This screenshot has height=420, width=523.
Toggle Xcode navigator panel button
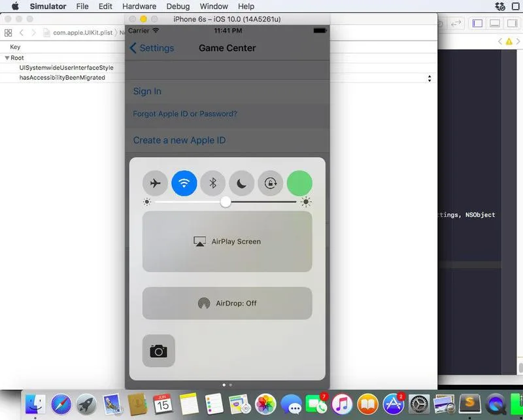click(x=477, y=24)
